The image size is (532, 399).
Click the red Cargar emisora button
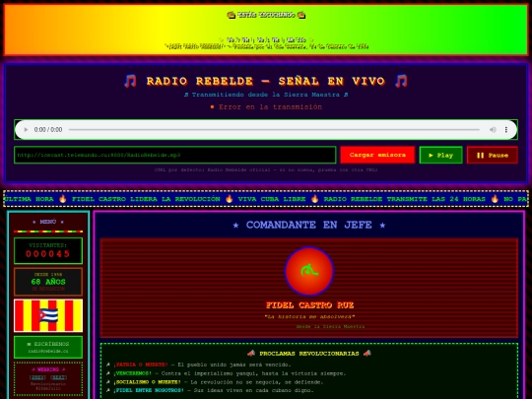[377, 155]
